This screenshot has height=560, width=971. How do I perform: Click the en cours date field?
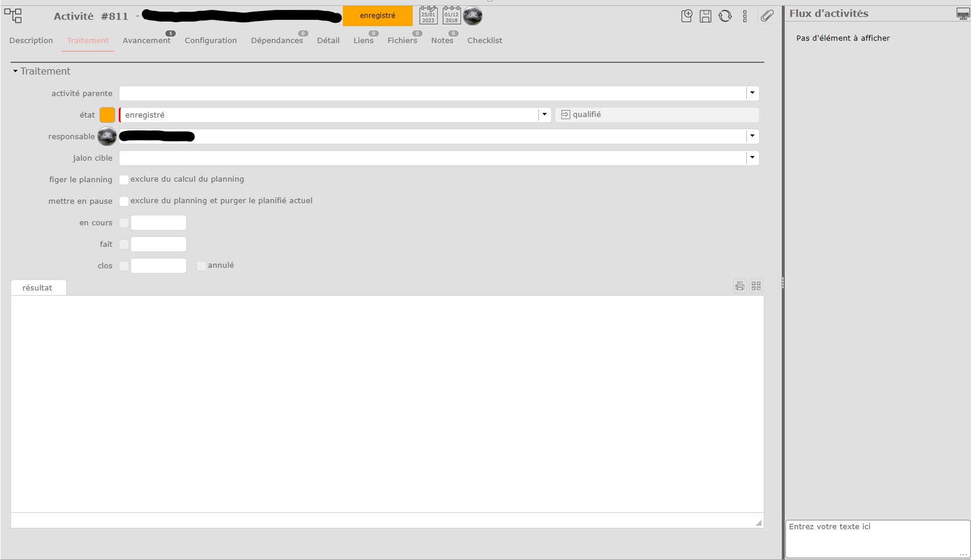coord(158,222)
